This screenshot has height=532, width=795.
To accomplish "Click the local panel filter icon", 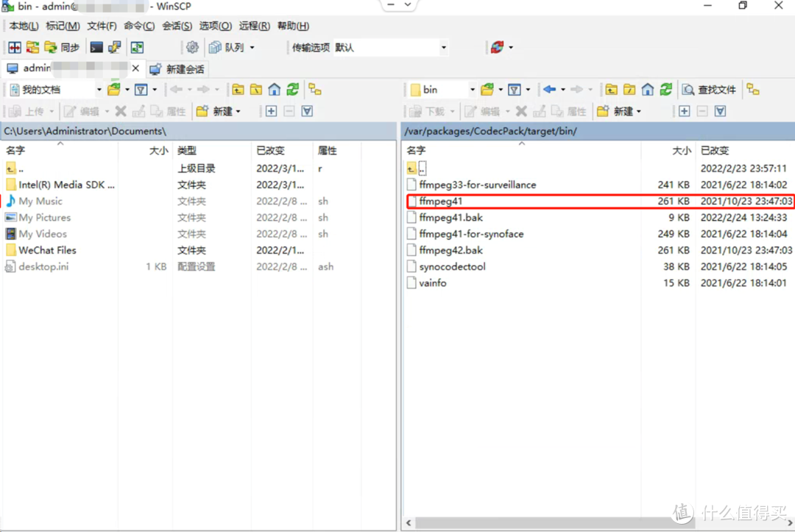I will pos(141,90).
